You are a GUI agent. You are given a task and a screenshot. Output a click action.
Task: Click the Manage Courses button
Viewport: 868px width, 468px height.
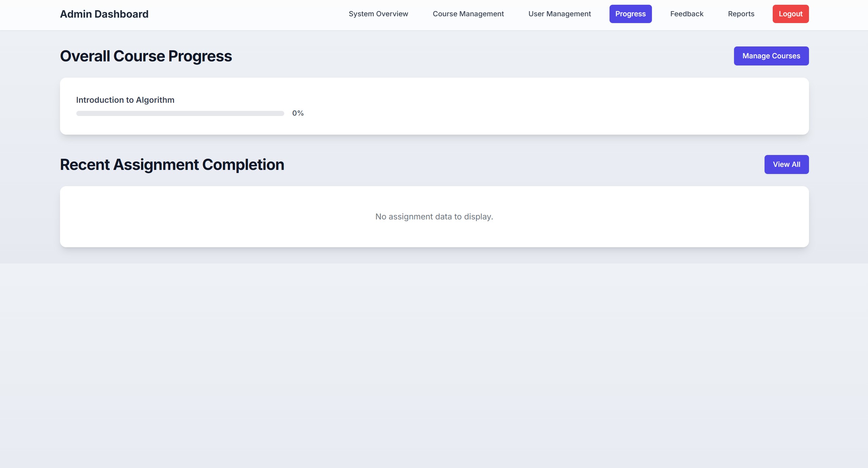tap(771, 56)
